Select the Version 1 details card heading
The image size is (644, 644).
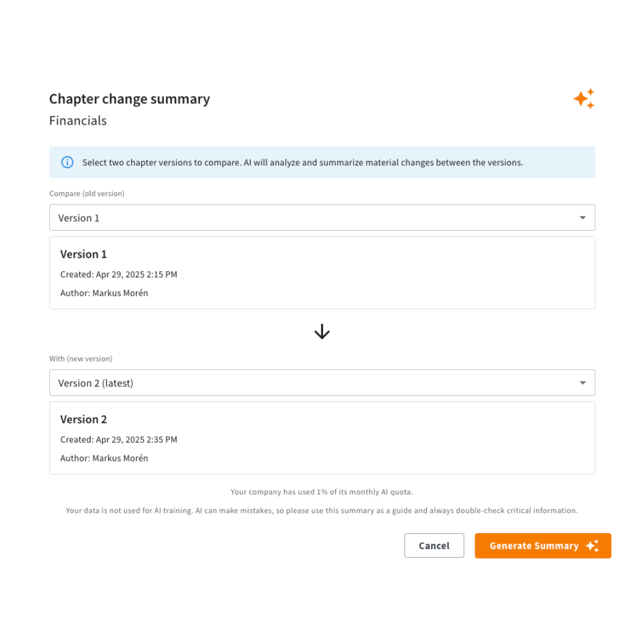click(83, 254)
